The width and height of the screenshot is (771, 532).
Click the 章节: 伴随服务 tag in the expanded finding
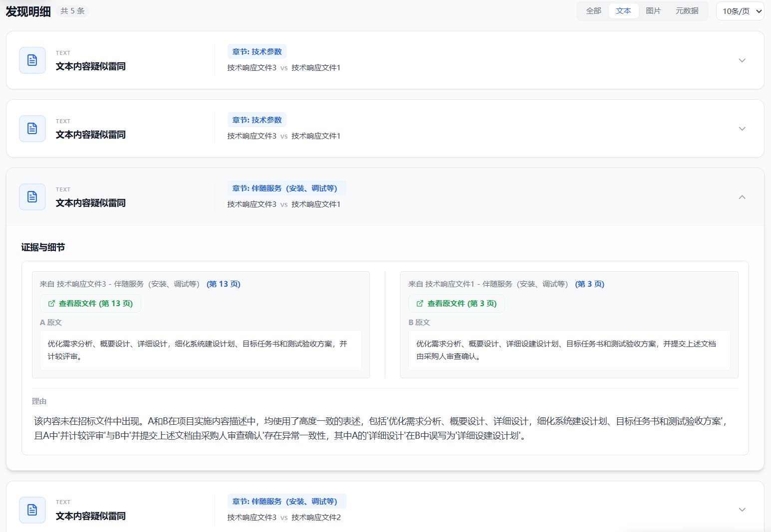pyautogui.click(x=286, y=188)
